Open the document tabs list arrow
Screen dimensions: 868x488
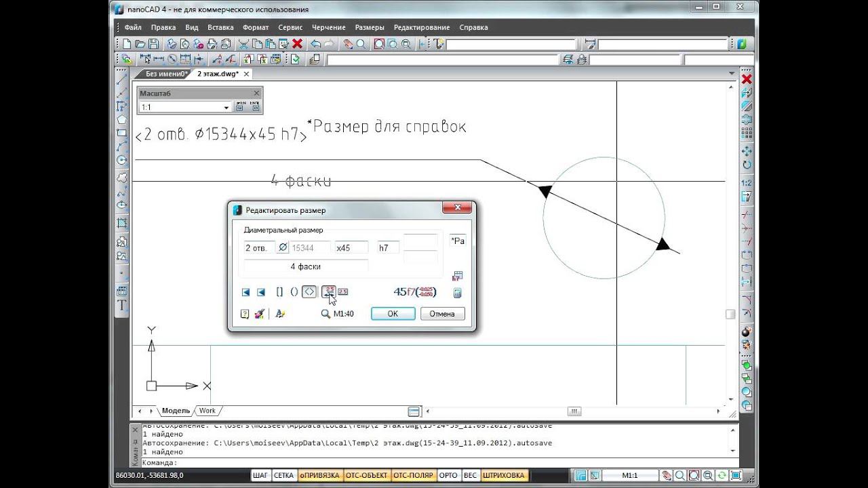coord(732,73)
